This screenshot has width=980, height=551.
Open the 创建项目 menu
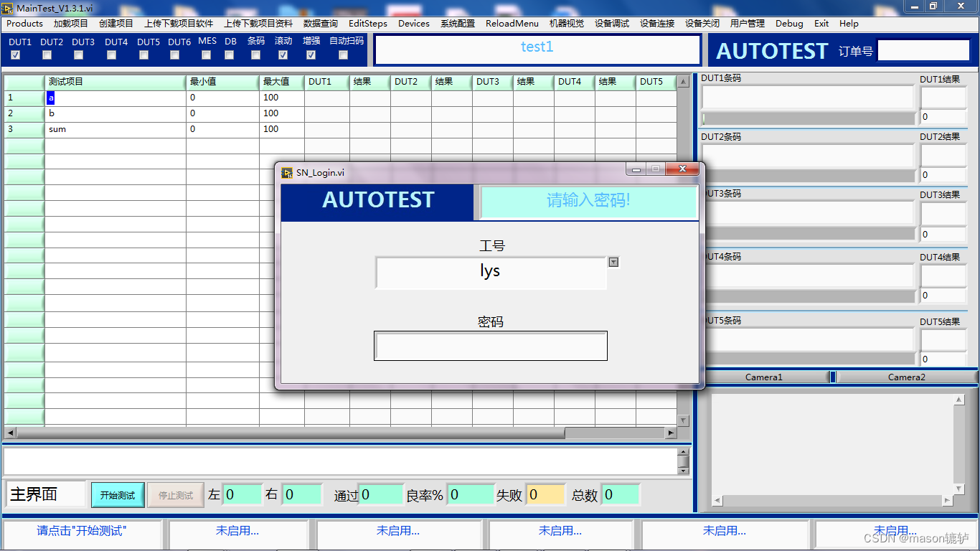click(116, 24)
